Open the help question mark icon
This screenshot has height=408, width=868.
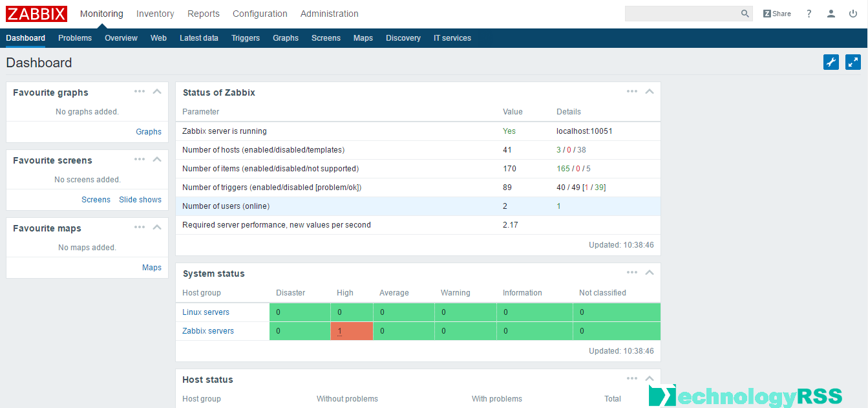(809, 14)
